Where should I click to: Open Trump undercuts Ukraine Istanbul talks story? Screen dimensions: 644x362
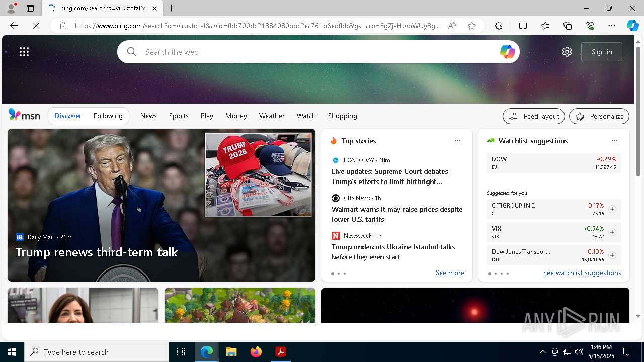click(x=393, y=252)
